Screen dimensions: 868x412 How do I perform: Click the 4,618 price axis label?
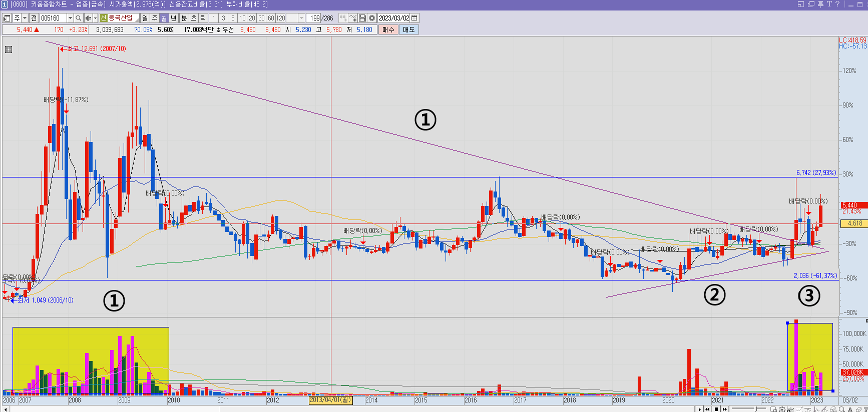(x=853, y=223)
